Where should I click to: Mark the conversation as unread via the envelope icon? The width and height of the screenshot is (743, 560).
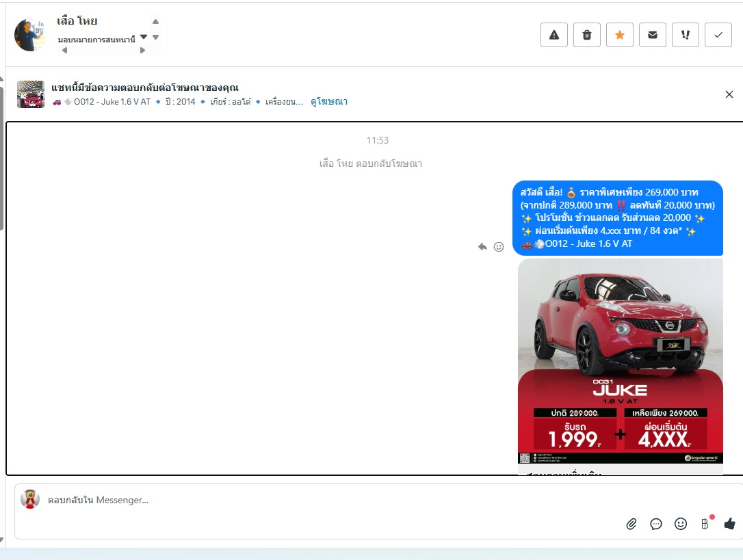pos(653,35)
